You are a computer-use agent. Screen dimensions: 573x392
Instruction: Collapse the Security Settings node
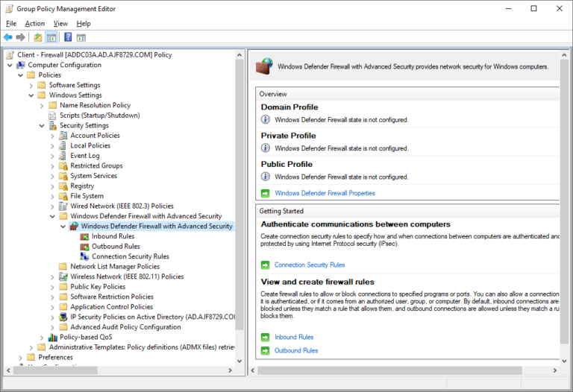tap(42, 125)
